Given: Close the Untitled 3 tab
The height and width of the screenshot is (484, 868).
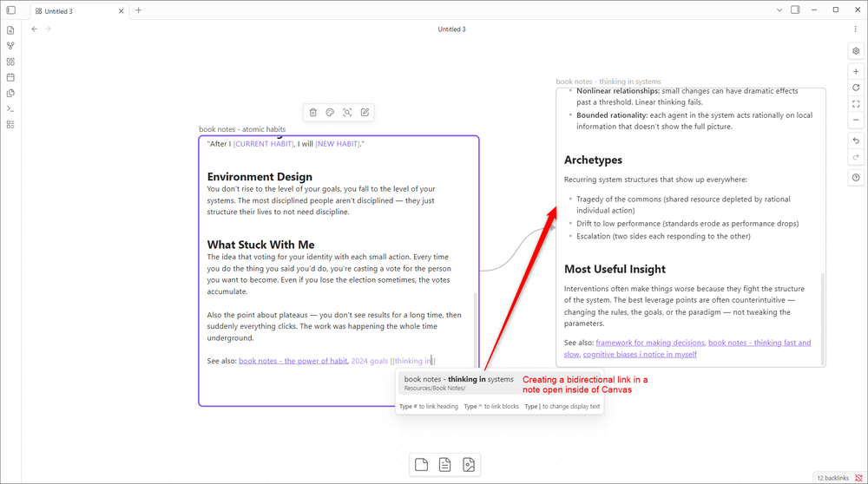Looking at the screenshot, I should tap(122, 11).
